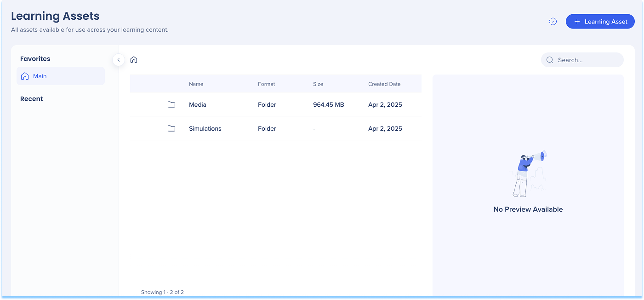Viewport: 644px width, 300px height.
Task: Sort by the Size column header
Action: 318,84
